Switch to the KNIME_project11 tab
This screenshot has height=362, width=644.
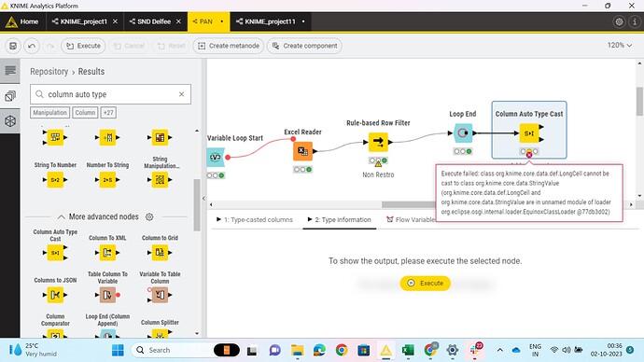coord(270,21)
